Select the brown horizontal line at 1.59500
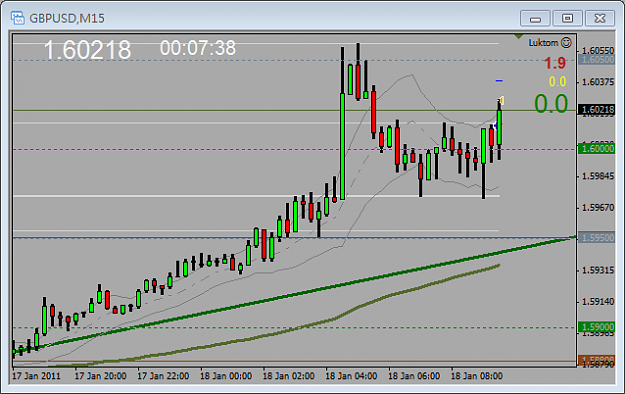Screen dimensions: 625x394 tap(295, 238)
